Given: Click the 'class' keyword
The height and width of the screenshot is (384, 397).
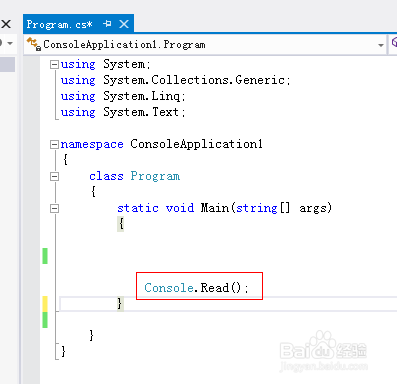Looking at the screenshot, I should pyautogui.click(x=106, y=176).
